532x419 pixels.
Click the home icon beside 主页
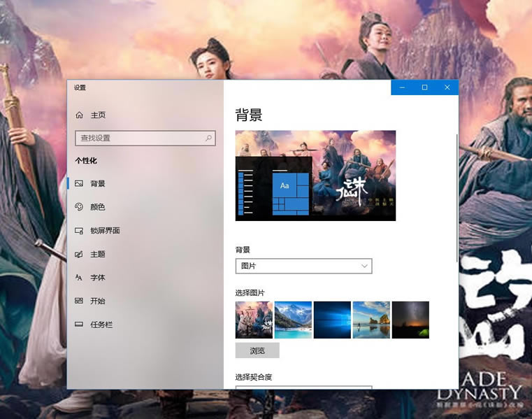click(x=79, y=115)
